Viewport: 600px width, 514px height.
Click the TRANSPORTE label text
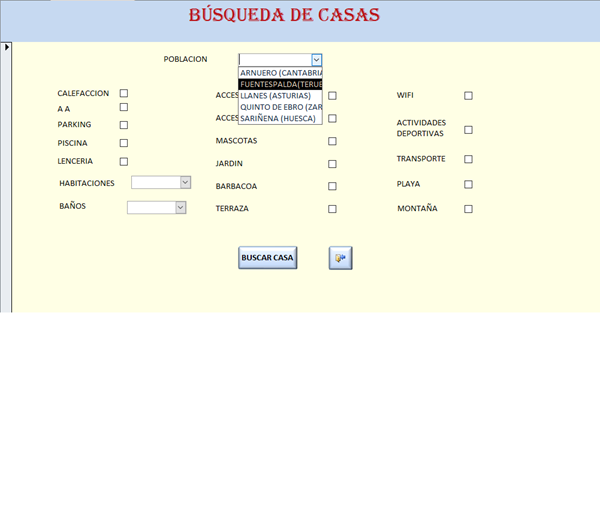click(x=421, y=159)
